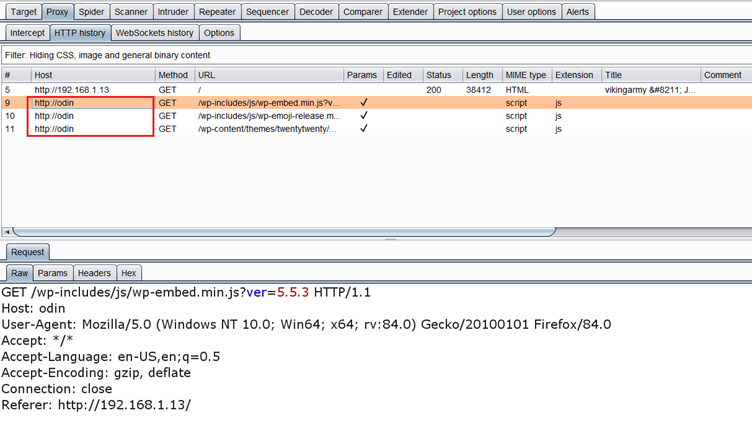
Task: Switch to the Repeater tab
Action: click(x=217, y=12)
